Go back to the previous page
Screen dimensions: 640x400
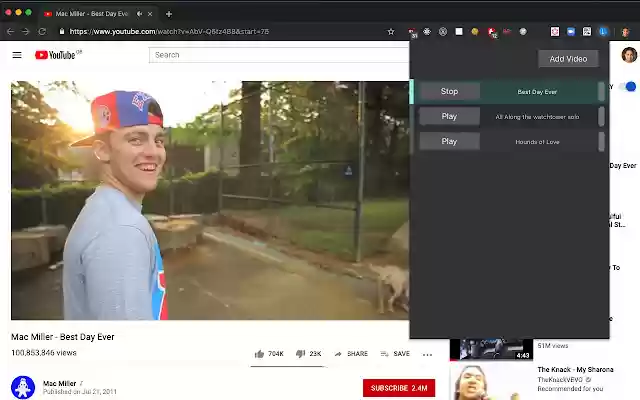[11, 31]
